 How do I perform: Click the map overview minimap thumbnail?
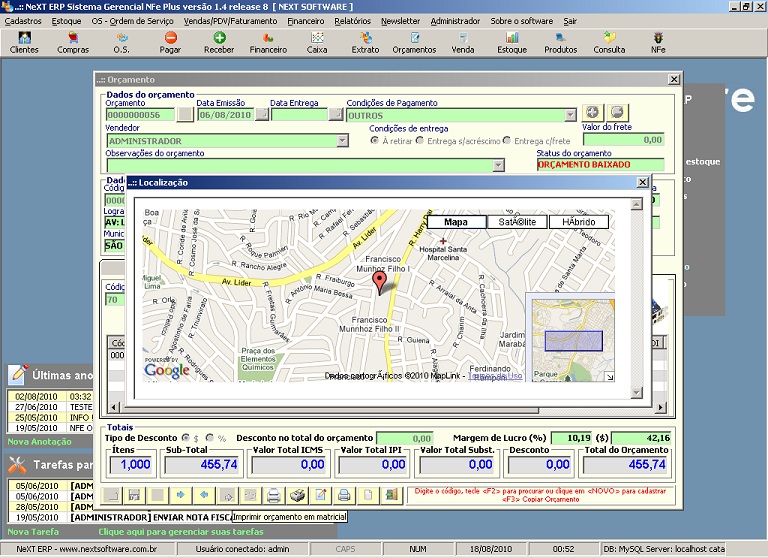[573, 340]
